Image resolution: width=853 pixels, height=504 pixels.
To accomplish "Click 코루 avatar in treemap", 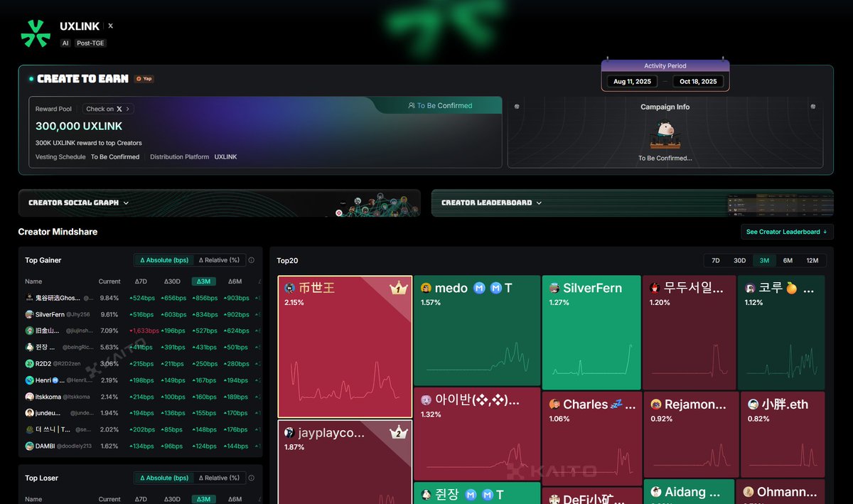I will tap(750, 288).
